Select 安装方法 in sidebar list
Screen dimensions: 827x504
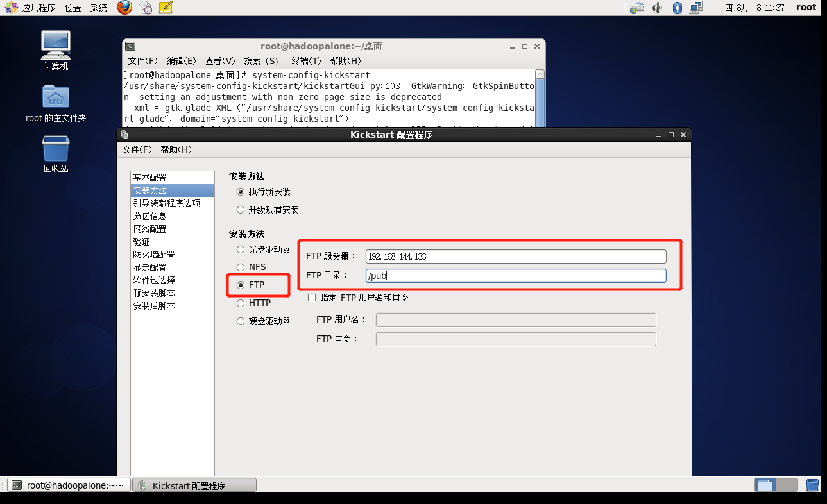point(173,190)
